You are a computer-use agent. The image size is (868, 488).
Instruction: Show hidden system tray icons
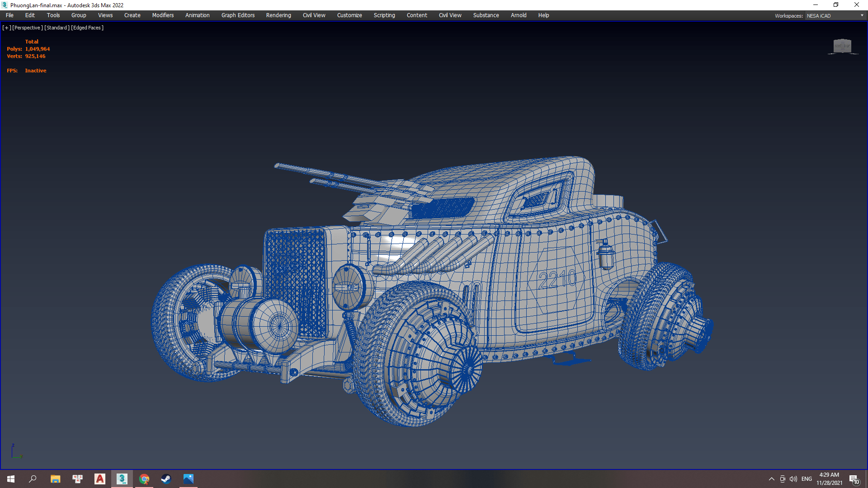[x=772, y=479]
